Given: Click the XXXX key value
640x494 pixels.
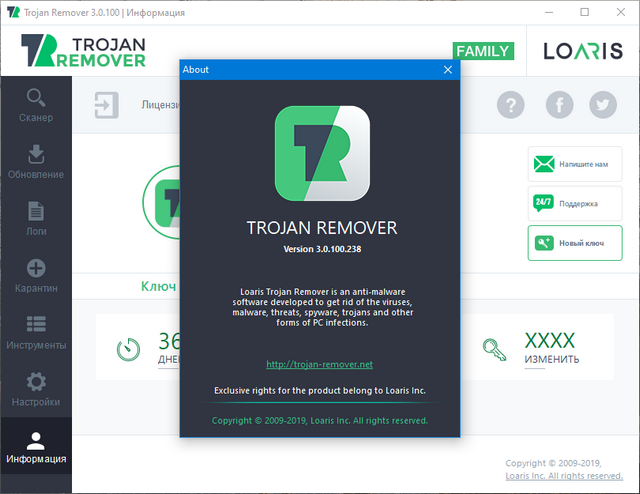Looking at the screenshot, I should click(x=550, y=340).
